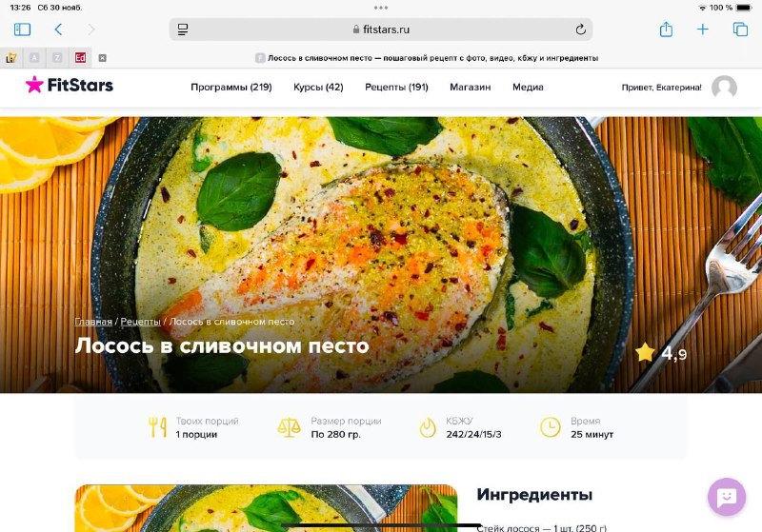762x532 pixels.
Task: Switch to the red Ed pinned tab
Action: (x=80, y=58)
